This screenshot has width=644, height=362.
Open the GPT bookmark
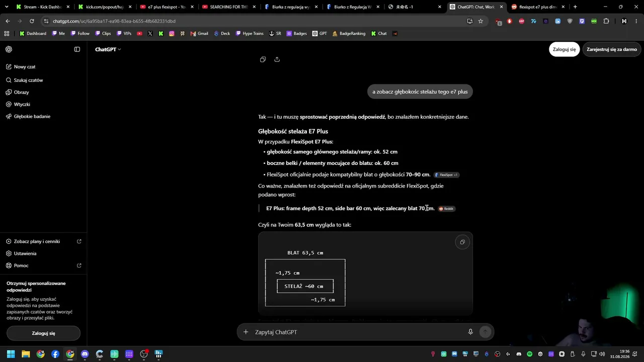click(319, 34)
